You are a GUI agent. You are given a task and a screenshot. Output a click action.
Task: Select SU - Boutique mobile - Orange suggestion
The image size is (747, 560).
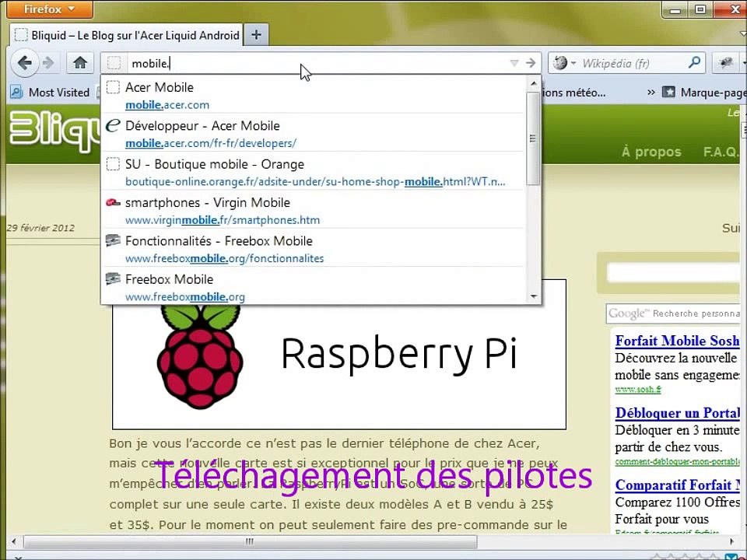[x=313, y=173]
